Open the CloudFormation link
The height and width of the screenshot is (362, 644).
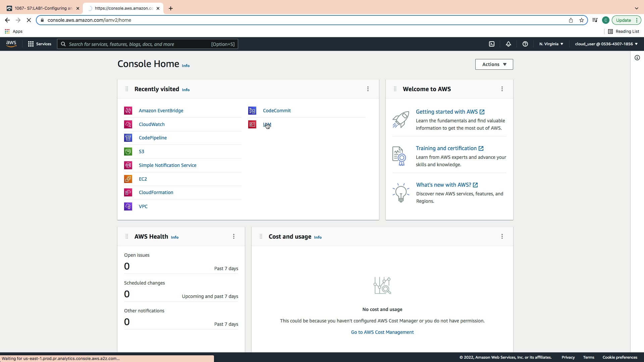(156, 192)
